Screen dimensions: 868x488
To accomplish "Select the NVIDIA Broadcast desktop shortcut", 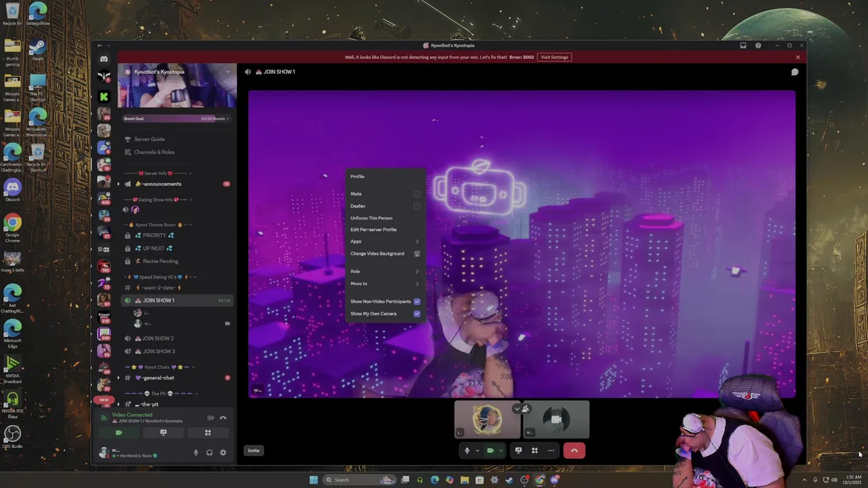I will click(x=12, y=371).
